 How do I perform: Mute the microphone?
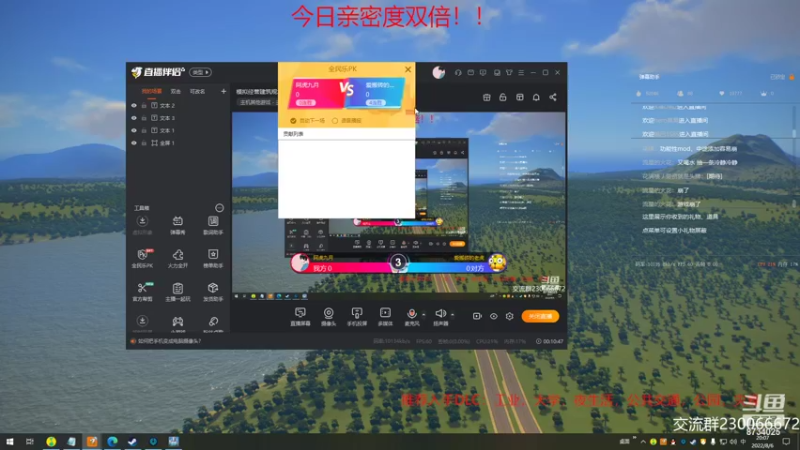coord(411,316)
